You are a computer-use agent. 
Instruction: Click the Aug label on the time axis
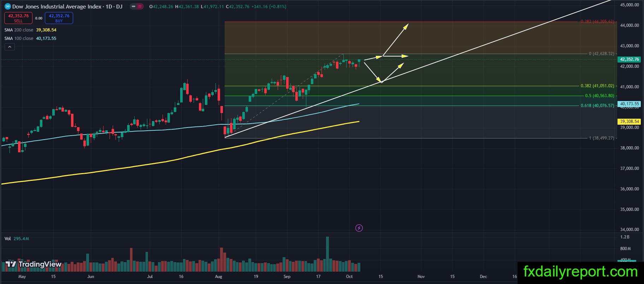click(219, 277)
